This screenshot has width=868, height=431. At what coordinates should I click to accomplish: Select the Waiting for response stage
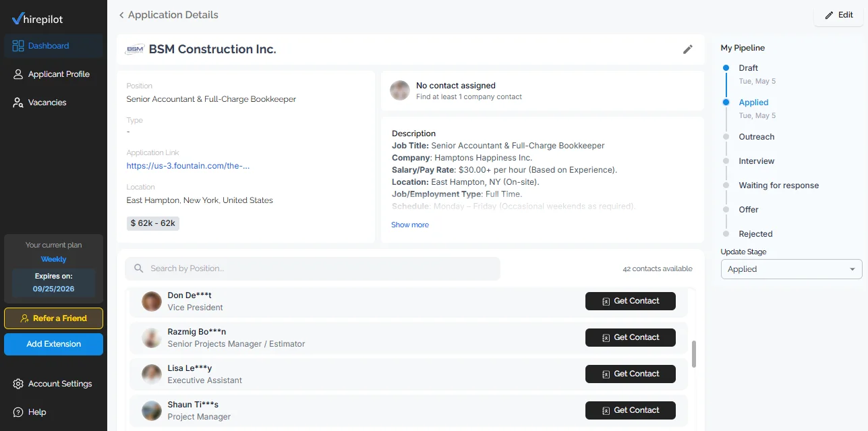(778, 185)
